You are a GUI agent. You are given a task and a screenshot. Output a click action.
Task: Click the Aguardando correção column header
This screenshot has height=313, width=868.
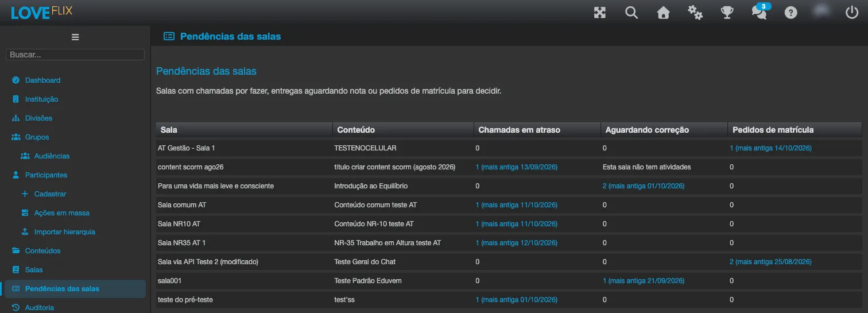tap(664, 130)
